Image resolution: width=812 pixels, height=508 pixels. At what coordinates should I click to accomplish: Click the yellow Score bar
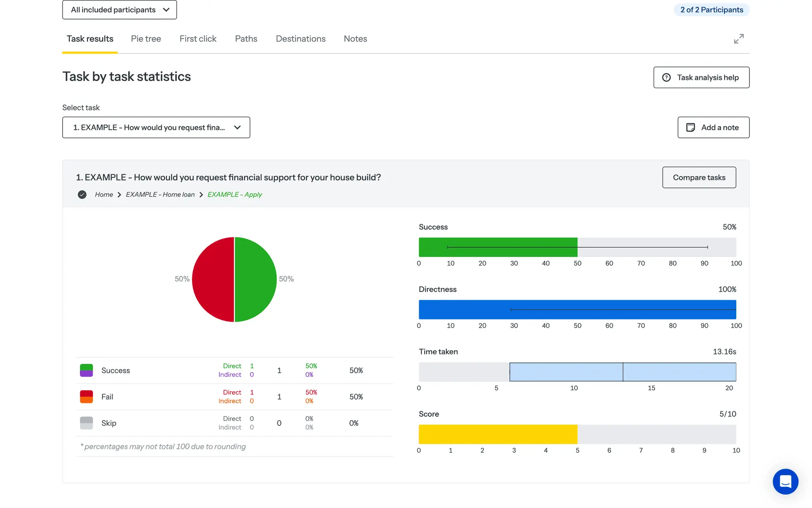pyautogui.click(x=497, y=434)
